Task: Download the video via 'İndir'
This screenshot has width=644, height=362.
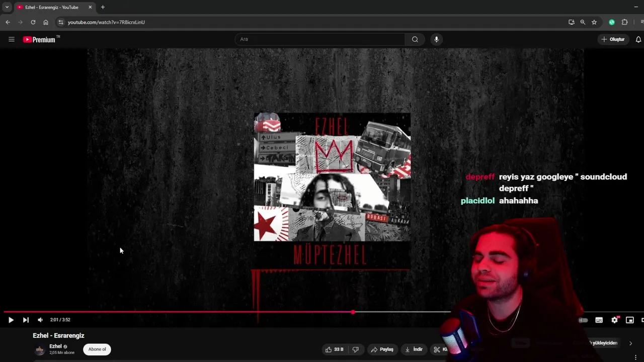Action: pos(414,349)
